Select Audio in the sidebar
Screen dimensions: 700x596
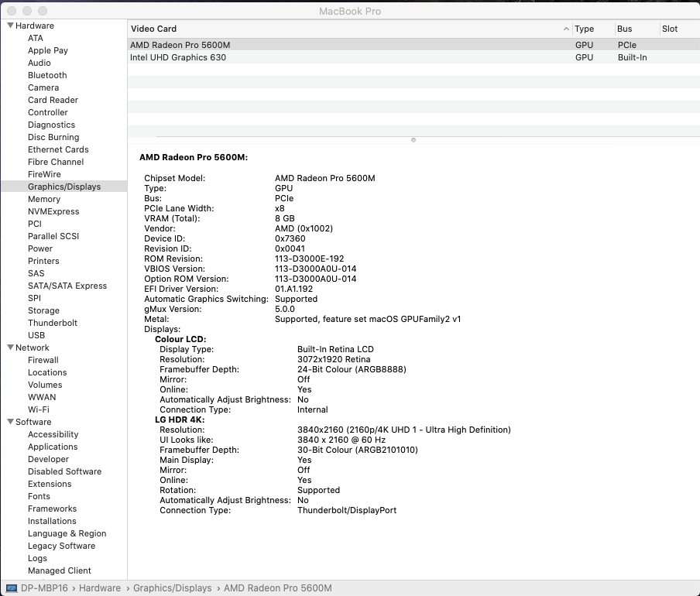coord(39,63)
